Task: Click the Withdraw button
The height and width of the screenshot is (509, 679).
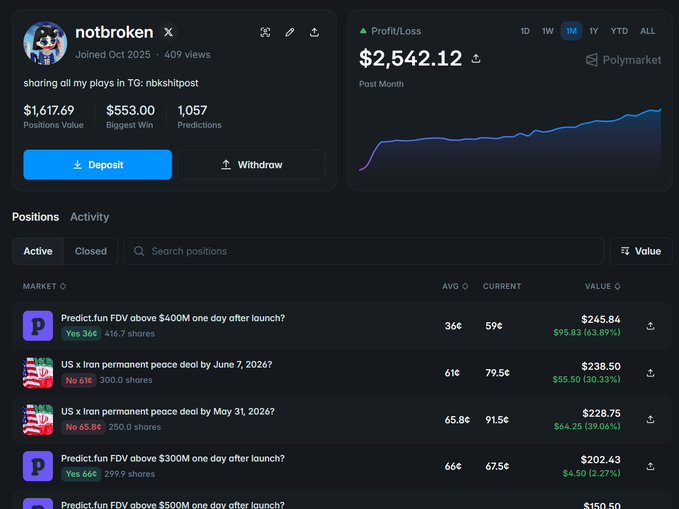Action: pyautogui.click(x=251, y=165)
